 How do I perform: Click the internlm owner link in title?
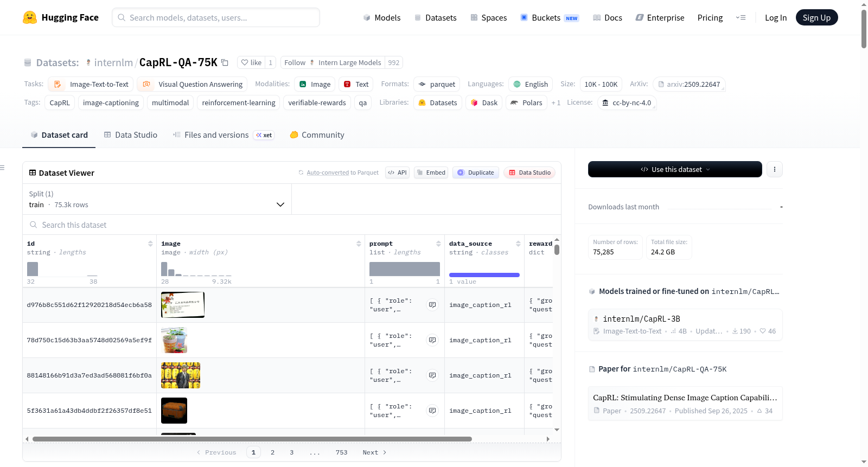pyautogui.click(x=113, y=62)
